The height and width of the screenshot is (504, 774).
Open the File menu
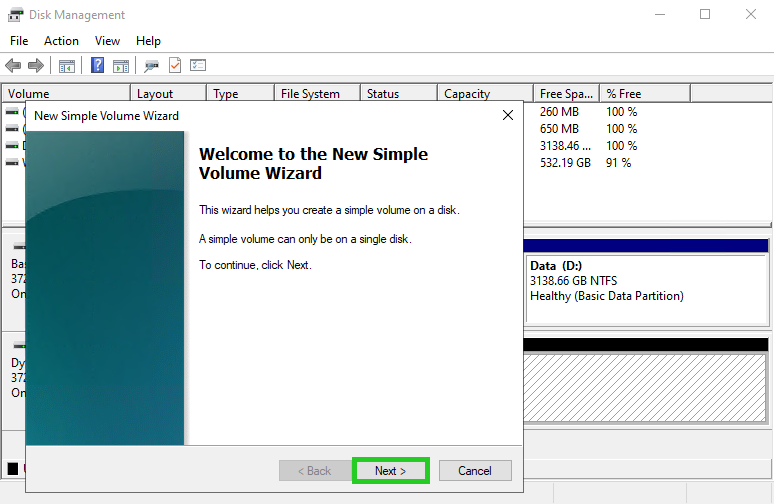click(19, 41)
